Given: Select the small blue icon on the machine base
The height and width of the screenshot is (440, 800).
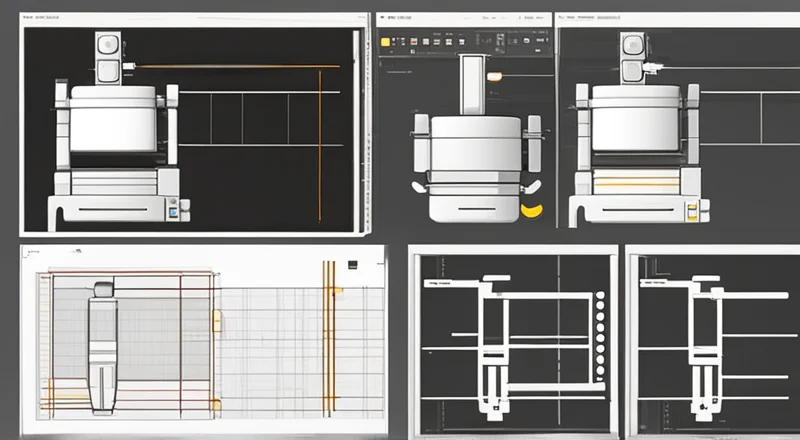Looking at the screenshot, I should coord(173,212).
